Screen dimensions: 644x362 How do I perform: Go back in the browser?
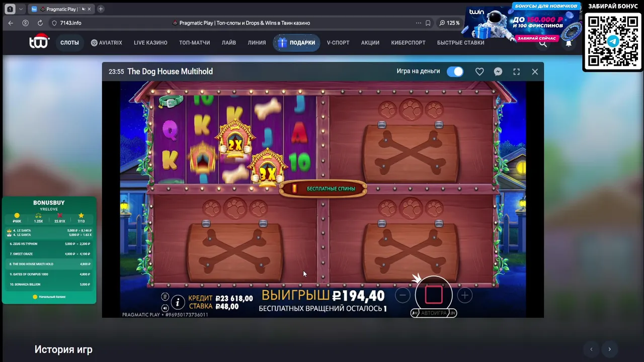coord(11,23)
